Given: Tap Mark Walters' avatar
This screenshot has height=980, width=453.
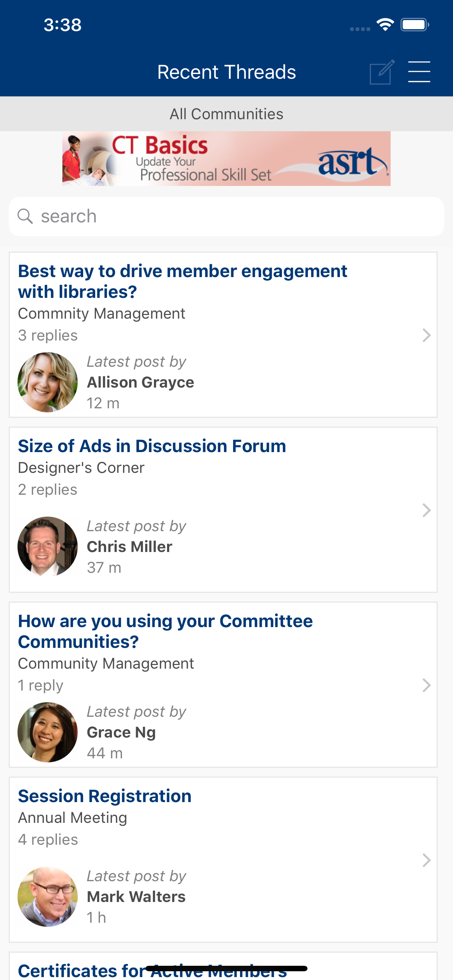Looking at the screenshot, I should (47, 896).
